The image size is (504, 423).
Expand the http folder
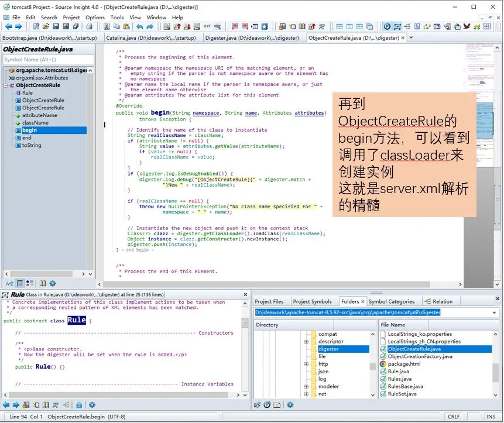306,364
